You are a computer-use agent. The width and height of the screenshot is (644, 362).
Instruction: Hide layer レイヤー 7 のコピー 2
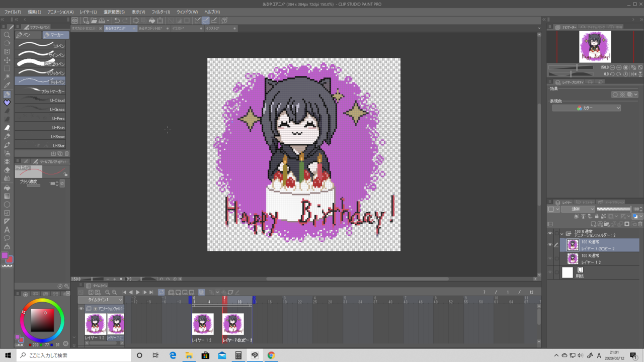pyautogui.click(x=550, y=245)
